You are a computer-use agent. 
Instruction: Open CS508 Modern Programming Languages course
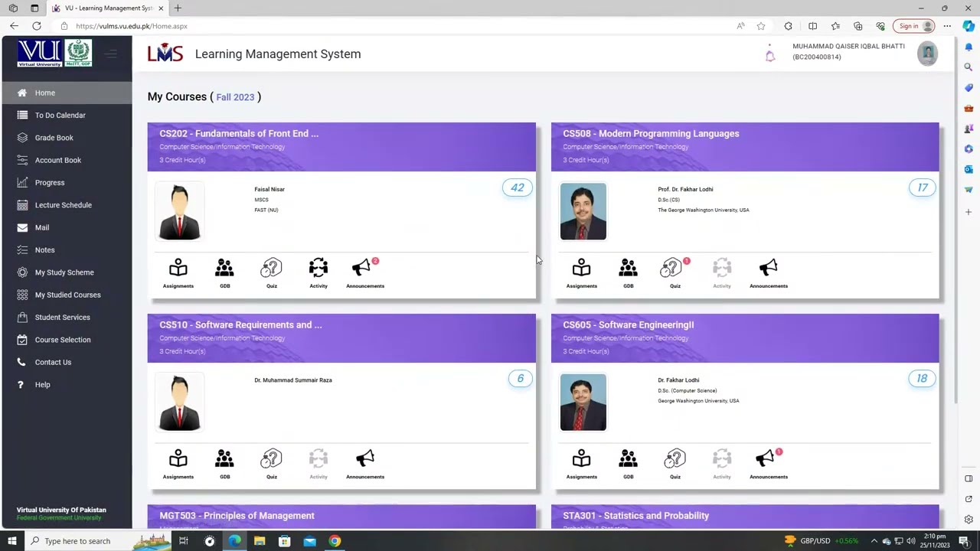[651, 133]
